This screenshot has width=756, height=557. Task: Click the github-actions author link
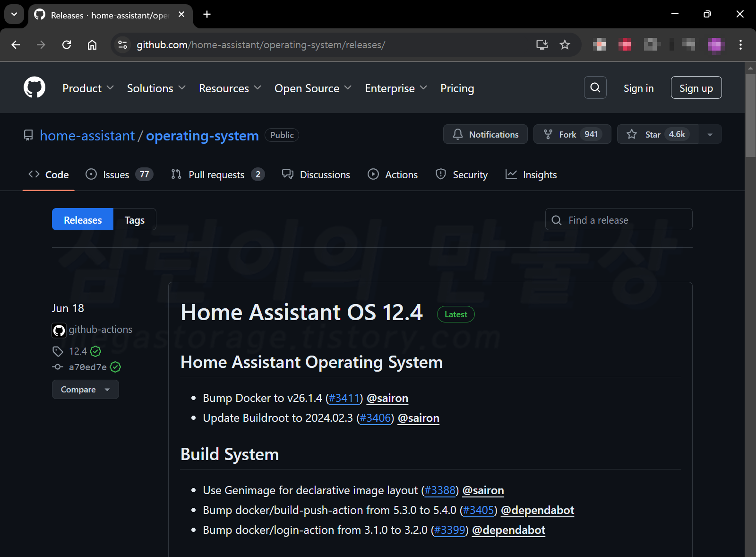(x=100, y=330)
